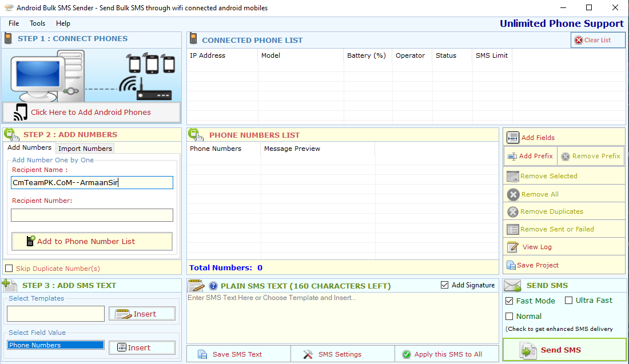Click the Clear List red X icon

579,40
